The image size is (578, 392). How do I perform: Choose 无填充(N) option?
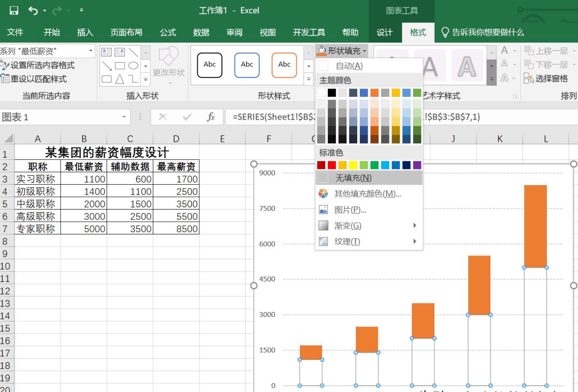pos(369,178)
